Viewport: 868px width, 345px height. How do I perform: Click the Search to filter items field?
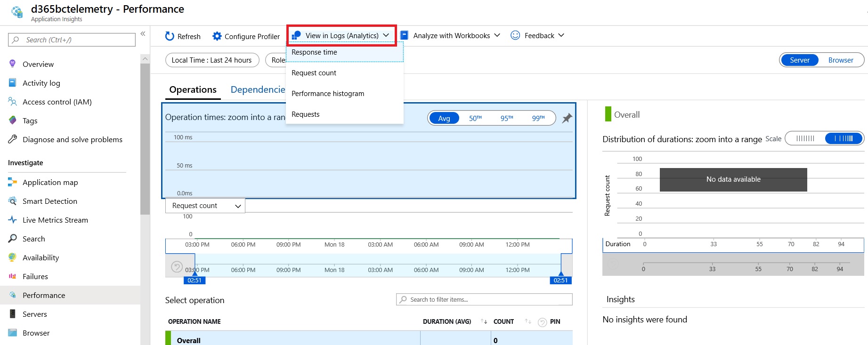point(484,299)
